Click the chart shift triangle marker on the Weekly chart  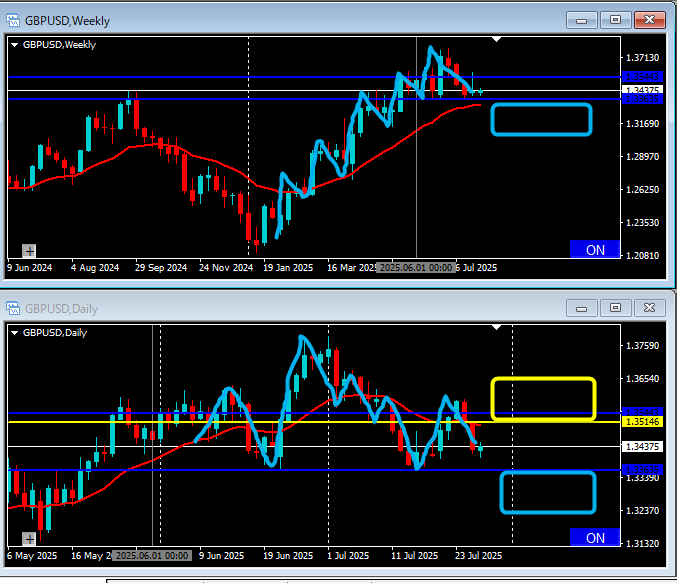497,39
